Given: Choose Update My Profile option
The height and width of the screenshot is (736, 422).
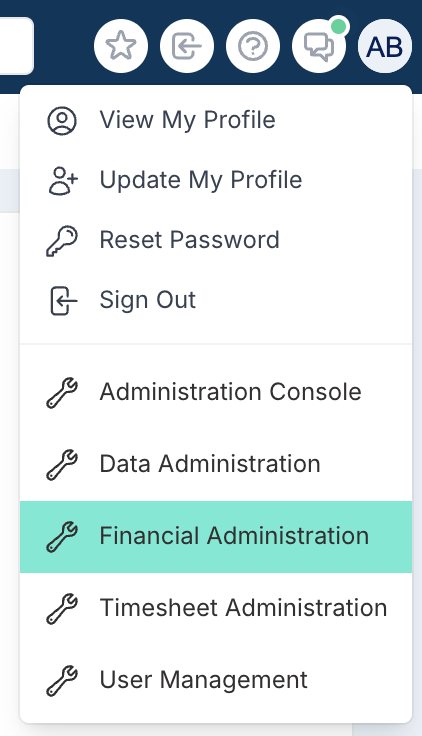Looking at the screenshot, I should tap(216, 180).
